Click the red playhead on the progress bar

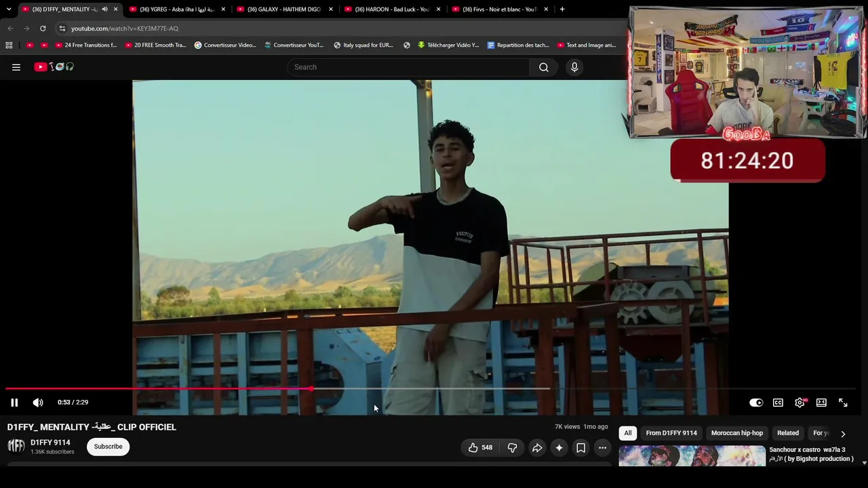(311, 389)
